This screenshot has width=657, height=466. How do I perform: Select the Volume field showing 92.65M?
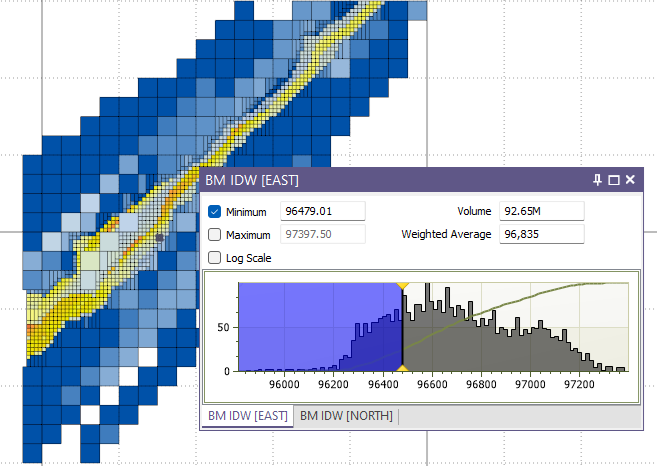542,211
